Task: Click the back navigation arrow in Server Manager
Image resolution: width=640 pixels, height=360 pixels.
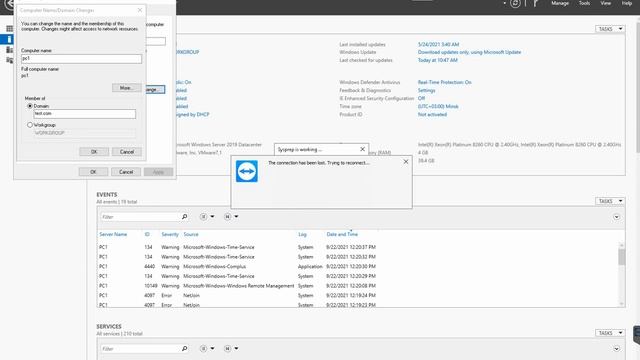Action: pyautogui.click(x=8, y=4)
